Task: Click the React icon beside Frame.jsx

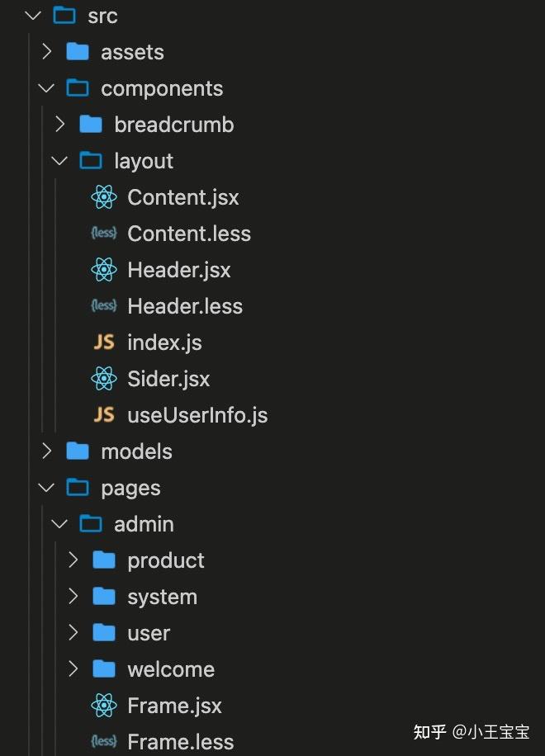Action: (104, 706)
